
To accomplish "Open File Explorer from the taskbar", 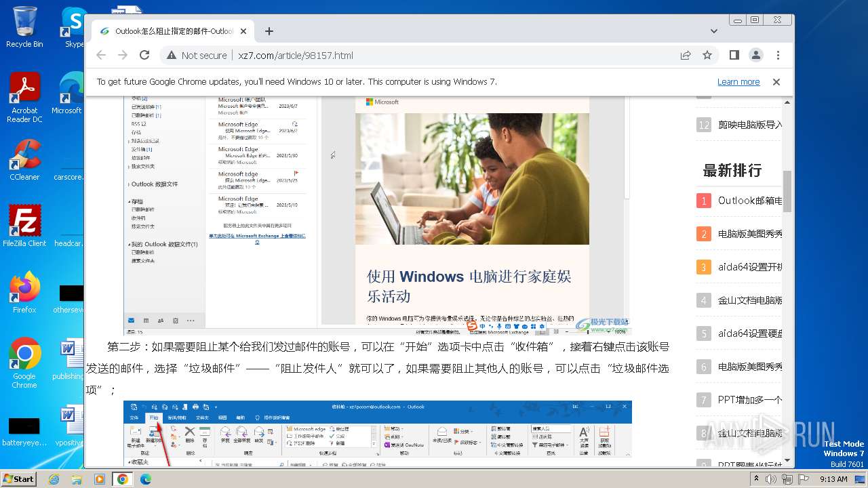I will [x=77, y=479].
